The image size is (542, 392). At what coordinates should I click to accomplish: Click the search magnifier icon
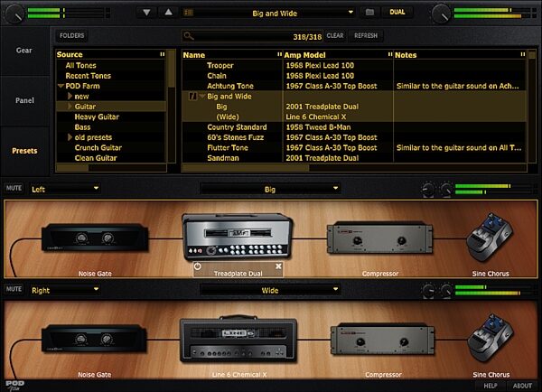(x=189, y=35)
